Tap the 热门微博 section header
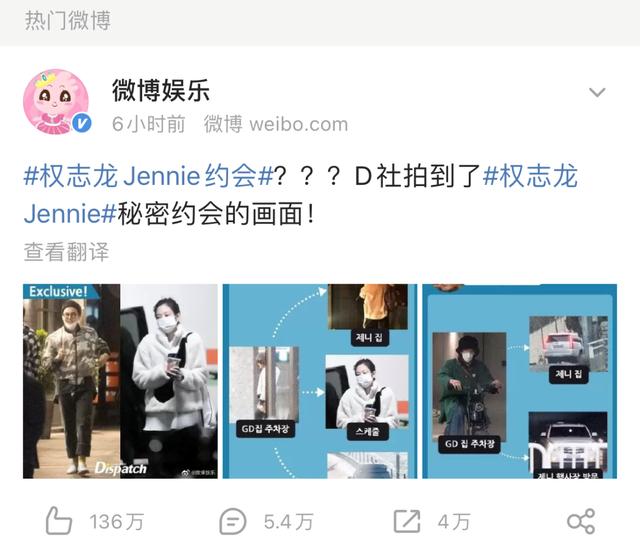 [68, 20]
